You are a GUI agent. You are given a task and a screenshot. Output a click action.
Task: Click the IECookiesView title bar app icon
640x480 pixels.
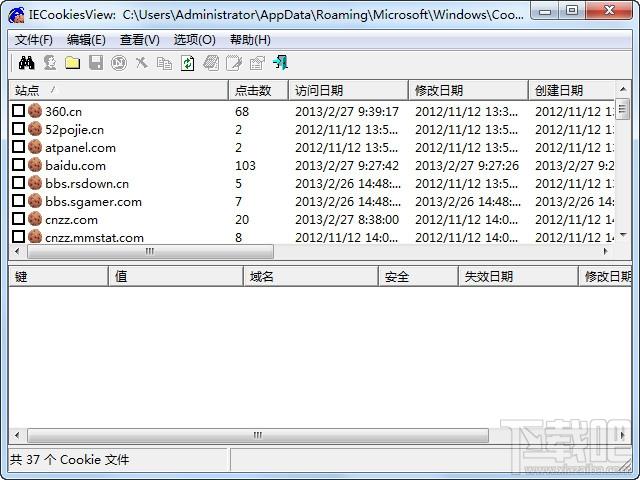pos(17,15)
